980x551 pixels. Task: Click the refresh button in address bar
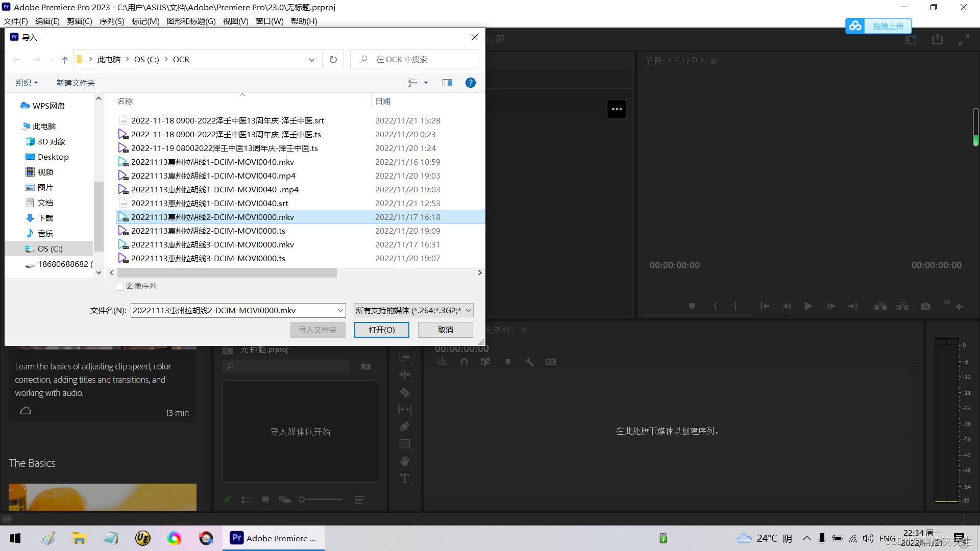(x=333, y=60)
